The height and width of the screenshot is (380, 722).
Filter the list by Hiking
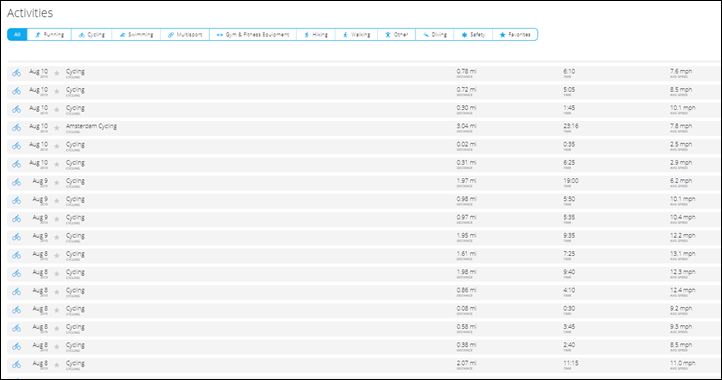tap(316, 35)
